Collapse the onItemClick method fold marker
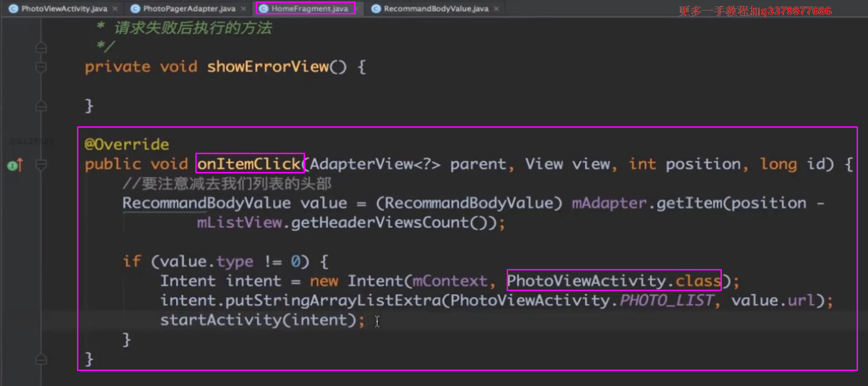The height and width of the screenshot is (386, 868). click(41, 165)
